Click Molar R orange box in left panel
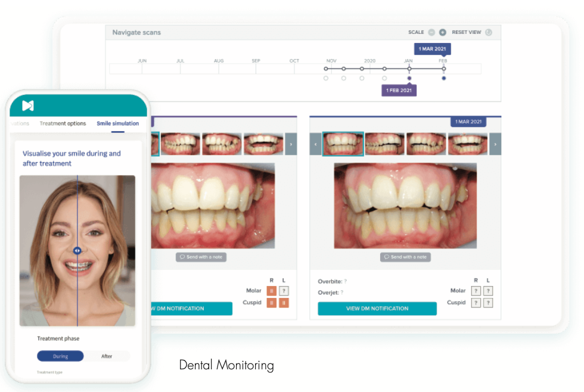584x392 pixels. [272, 291]
